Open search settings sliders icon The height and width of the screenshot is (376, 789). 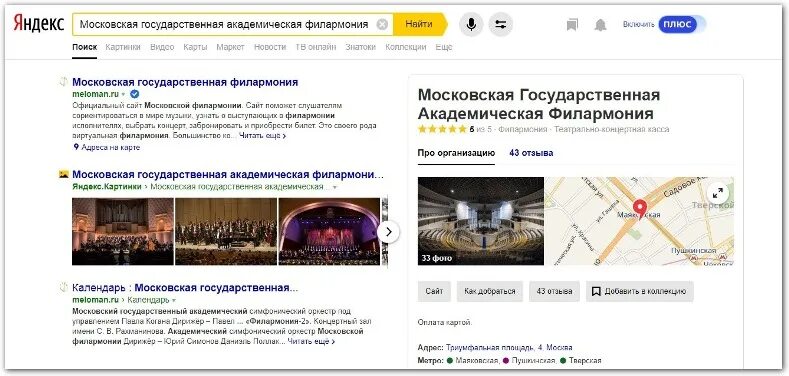[x=500, y=24]
